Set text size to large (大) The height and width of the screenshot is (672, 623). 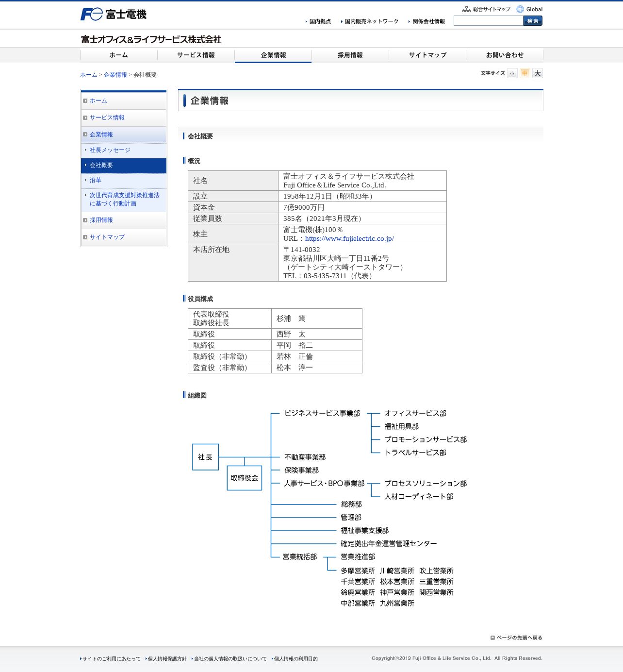tap(537, 73)
